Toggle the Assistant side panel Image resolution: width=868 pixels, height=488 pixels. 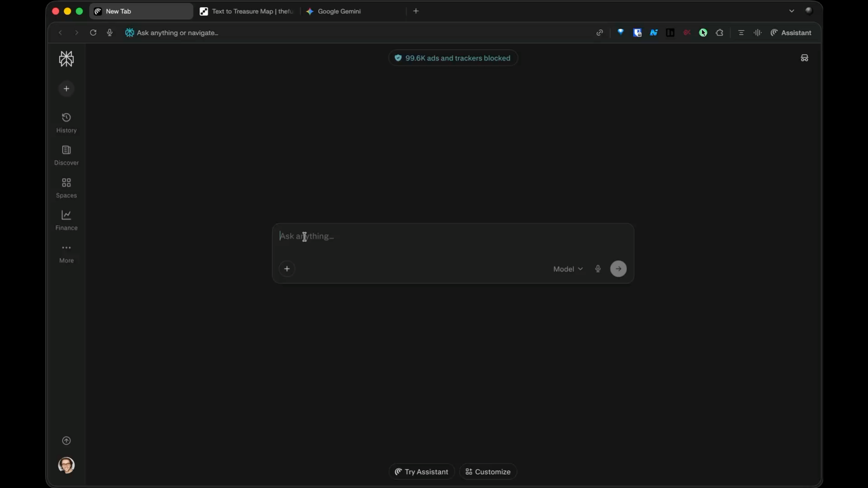tap(791, 33)
